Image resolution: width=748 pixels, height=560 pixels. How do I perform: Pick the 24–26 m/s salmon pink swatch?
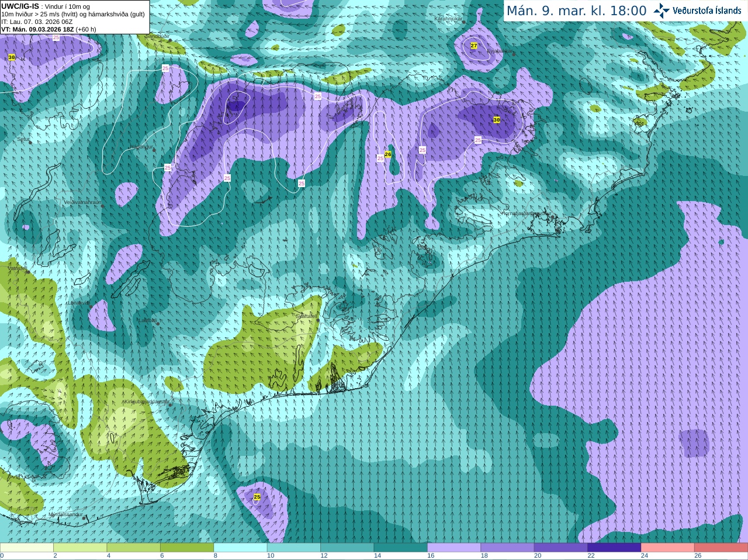(668, 548)
